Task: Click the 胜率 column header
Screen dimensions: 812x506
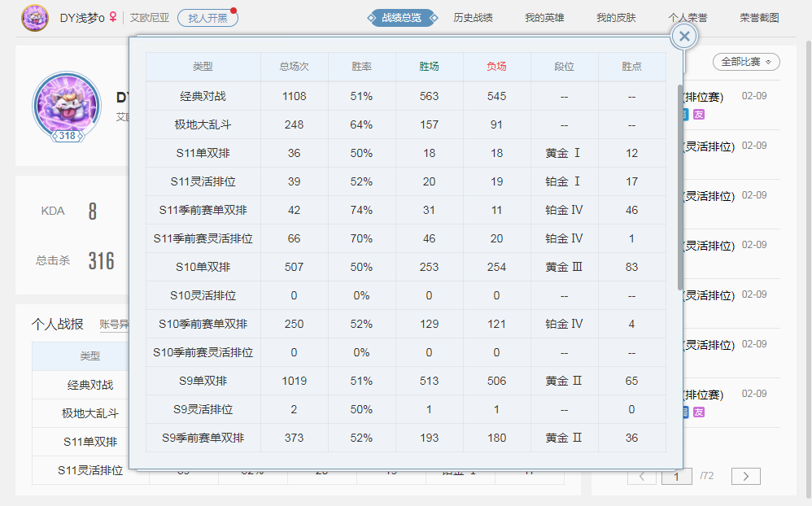Action: click(x=361, y=66)
